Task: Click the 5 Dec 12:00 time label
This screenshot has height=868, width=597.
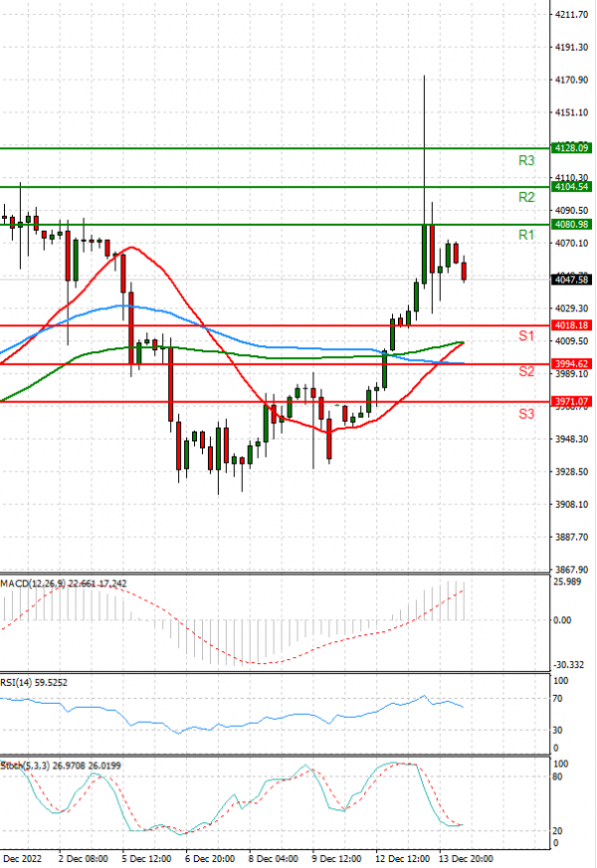Action: click(146, 859)
